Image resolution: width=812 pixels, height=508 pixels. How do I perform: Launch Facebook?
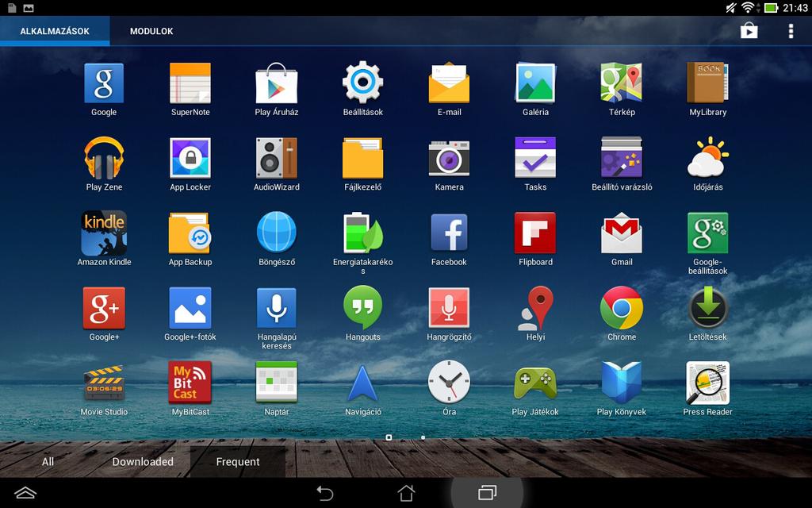(449, 233)
